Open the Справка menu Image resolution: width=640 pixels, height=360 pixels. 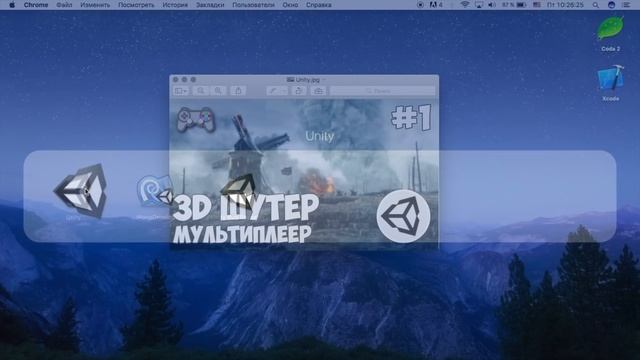pyautogui.click(x=318, y=5)
